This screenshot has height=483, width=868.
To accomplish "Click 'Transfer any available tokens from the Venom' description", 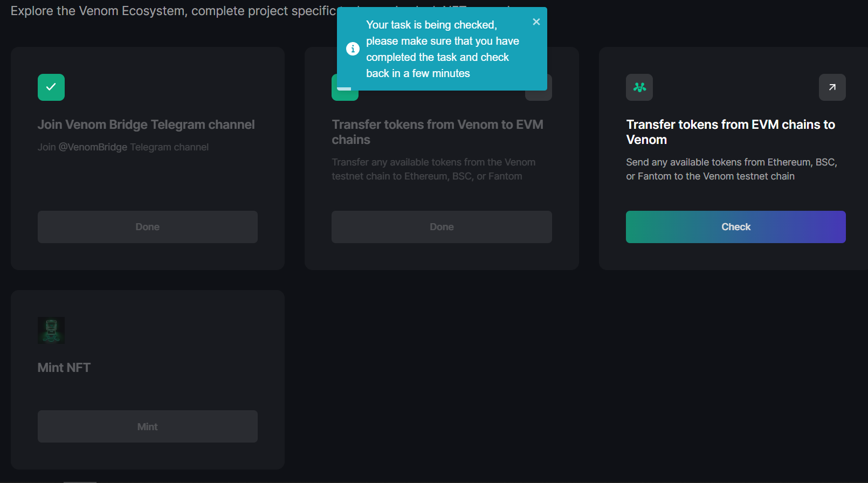I will 433,169.
